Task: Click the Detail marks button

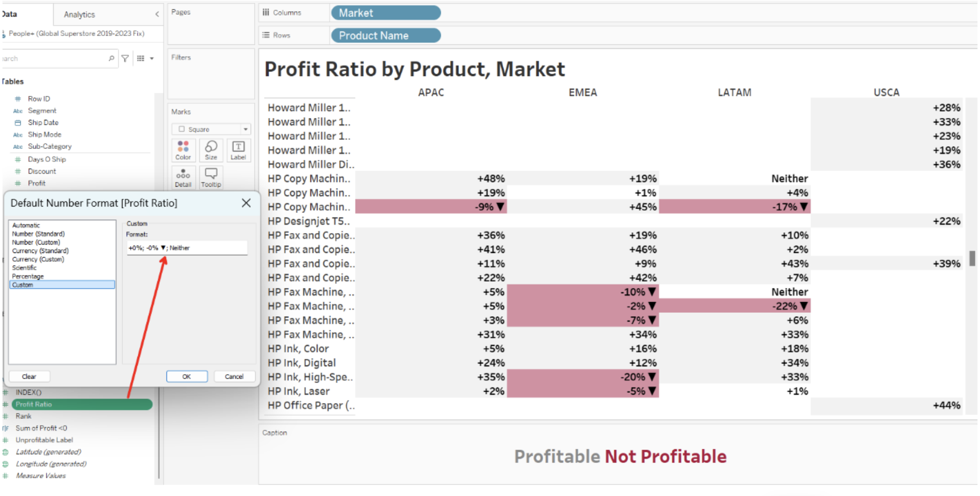Action: click(x=183, y=177)
